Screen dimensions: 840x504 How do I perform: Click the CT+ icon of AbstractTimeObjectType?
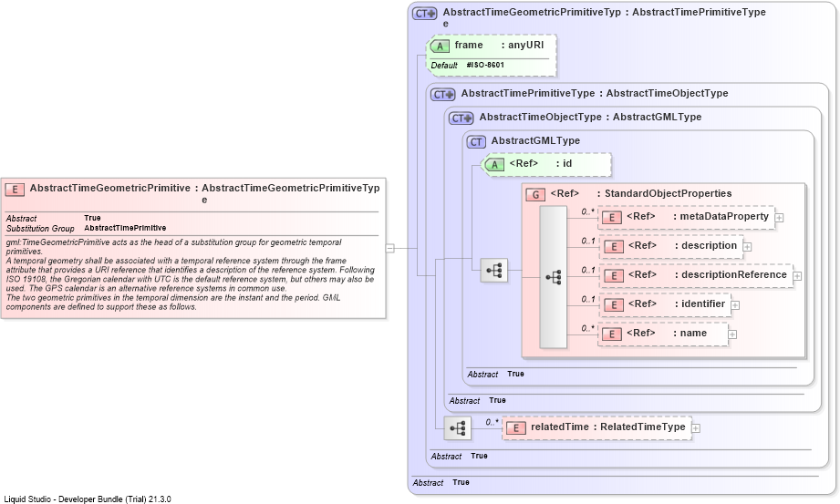[x=461, y=118]
